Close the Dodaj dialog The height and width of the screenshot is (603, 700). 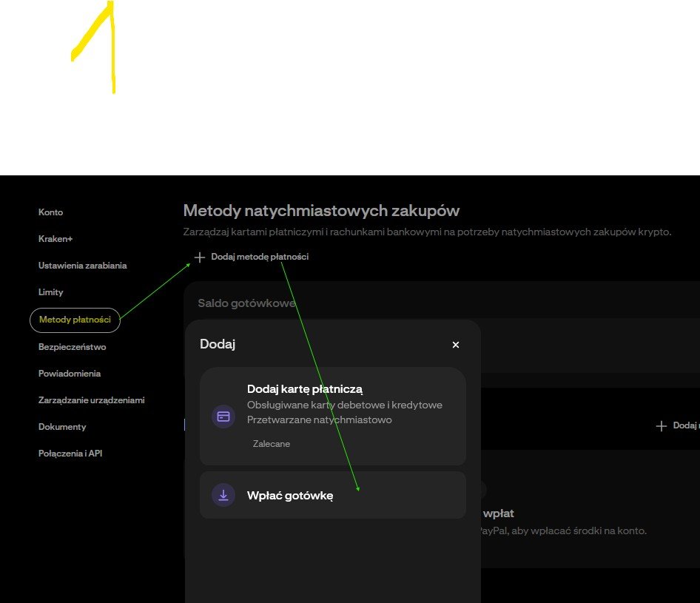[456, 345]
